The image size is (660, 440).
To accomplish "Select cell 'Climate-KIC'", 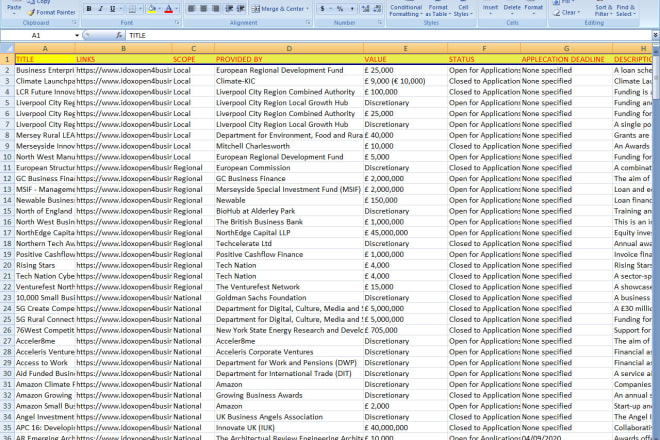I will 289,81.
